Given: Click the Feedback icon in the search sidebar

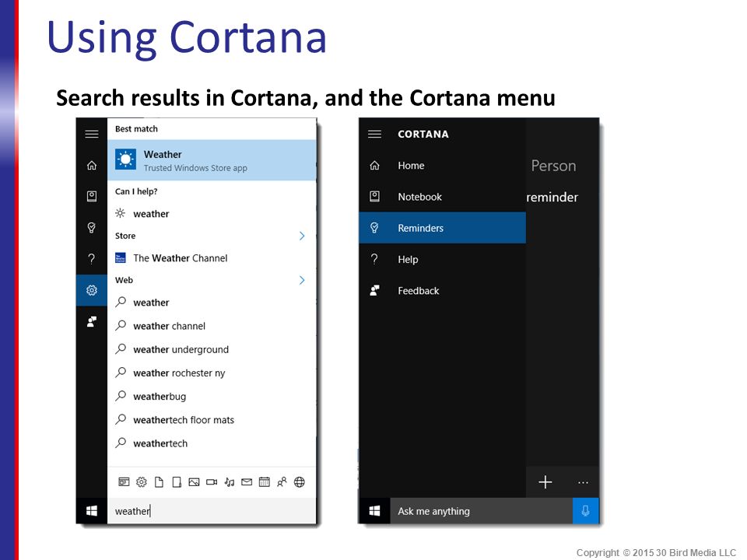Looking at the screenshot, I should tap(92, 321).
